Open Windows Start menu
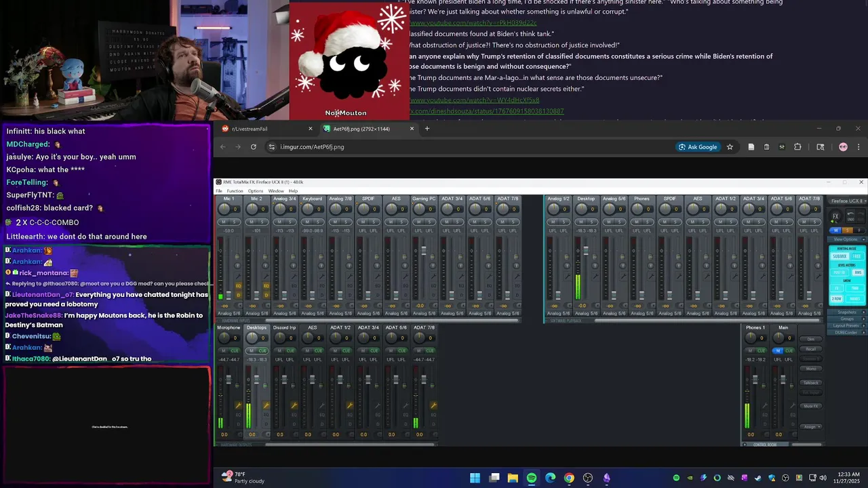 (475, 478)
